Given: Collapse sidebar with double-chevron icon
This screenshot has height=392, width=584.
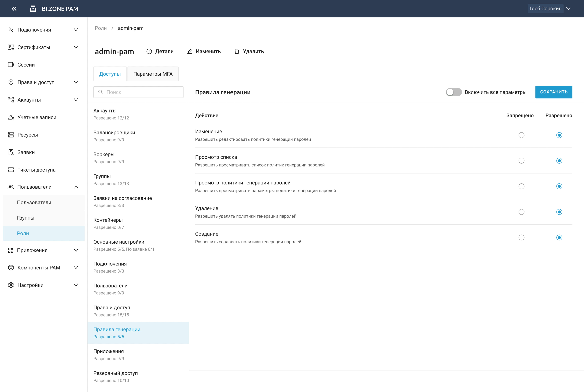Looking at the screenshot, I should click(14, 9).
